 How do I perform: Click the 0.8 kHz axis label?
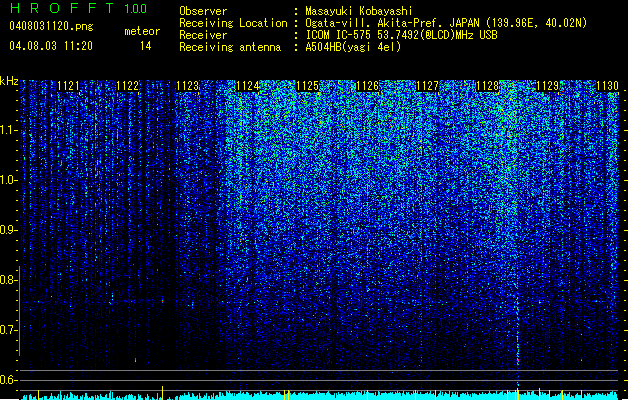[8, 280]
